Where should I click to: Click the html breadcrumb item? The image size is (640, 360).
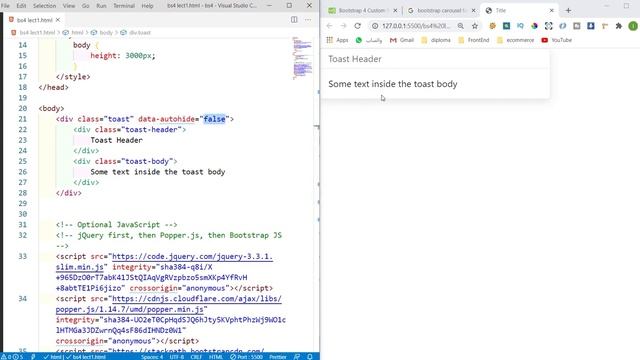coord(78,33)
